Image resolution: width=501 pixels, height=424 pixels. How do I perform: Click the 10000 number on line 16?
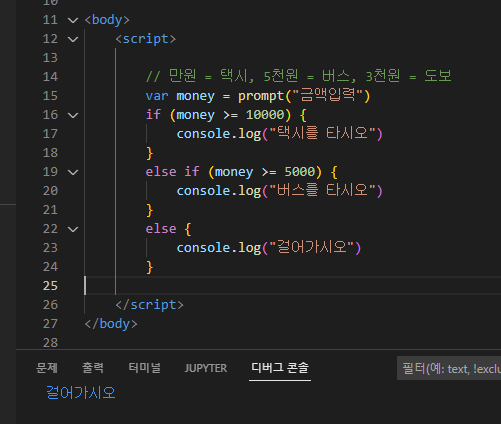coord(265,115)
